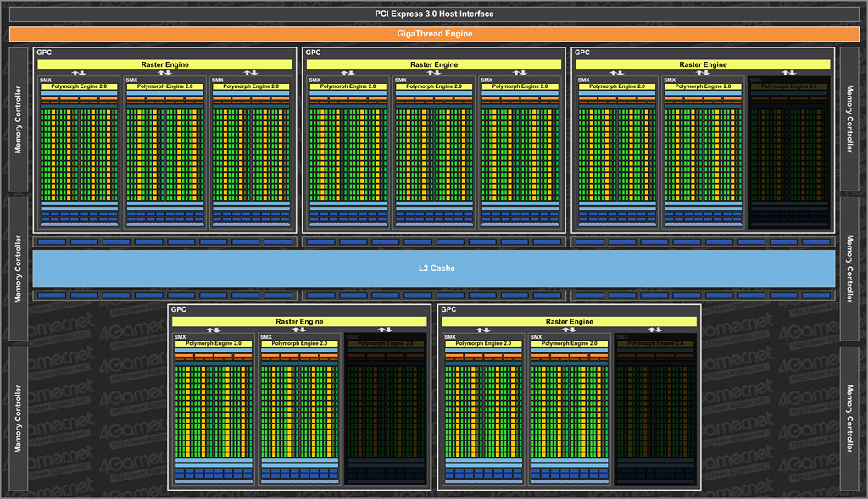Click the dimmed SMX in bottom-right GPC
This screenshot has width=868, height=499.
coord(654,409)
